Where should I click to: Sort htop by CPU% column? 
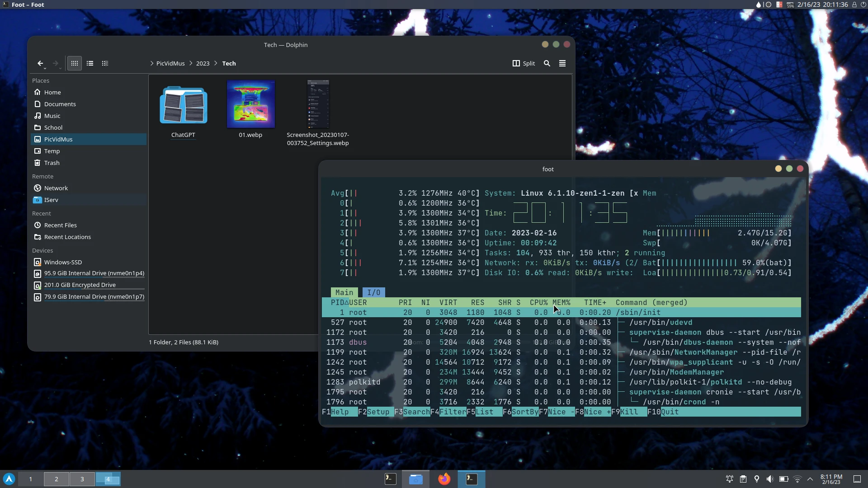point(538,302)
